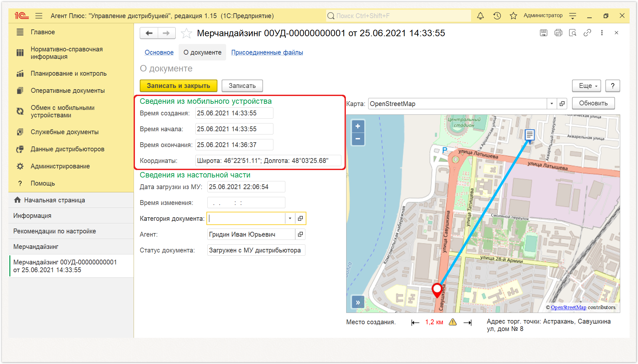Expand the Карта OpenStreetMap dropdown
Screen dimensions: 638x364
pos(552,104)
